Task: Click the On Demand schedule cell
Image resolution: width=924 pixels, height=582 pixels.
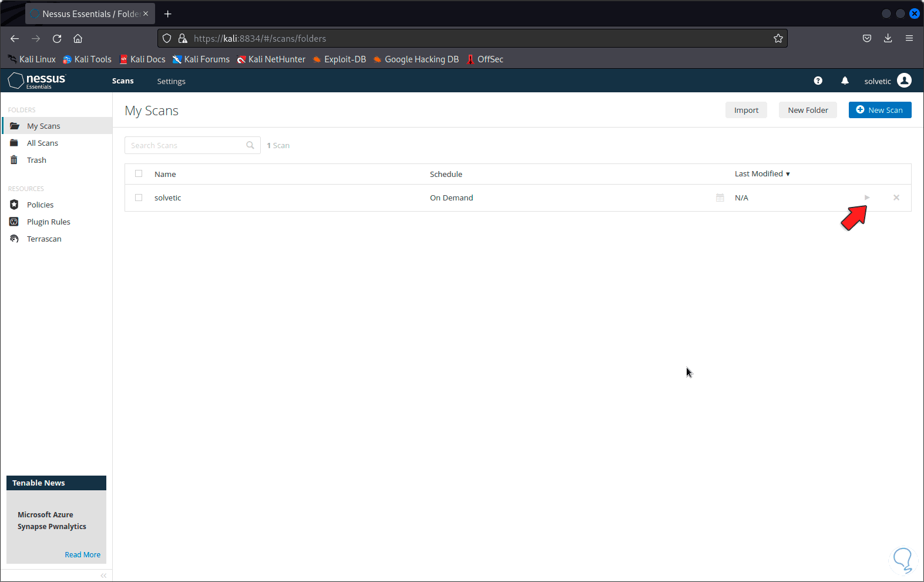Action: tap(451, 198)
